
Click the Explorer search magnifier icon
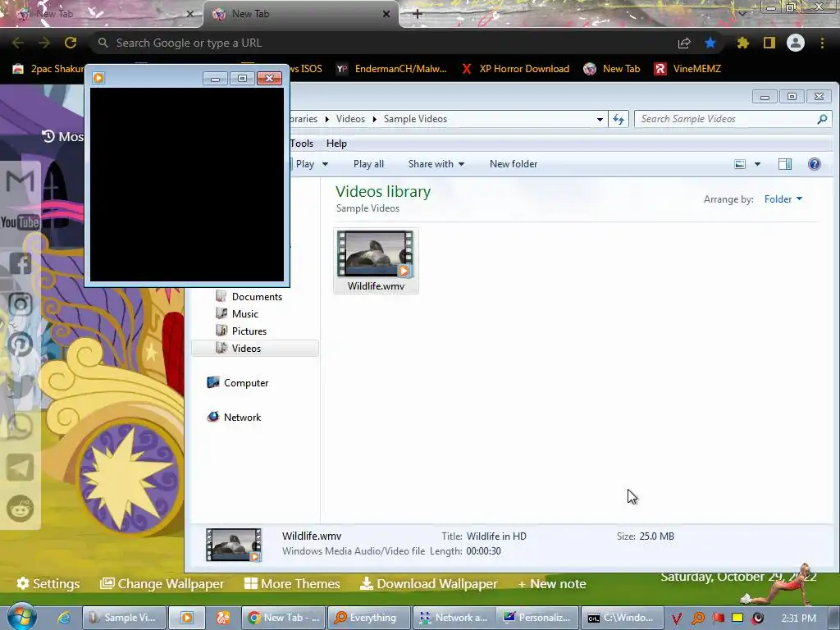[822, 119]
